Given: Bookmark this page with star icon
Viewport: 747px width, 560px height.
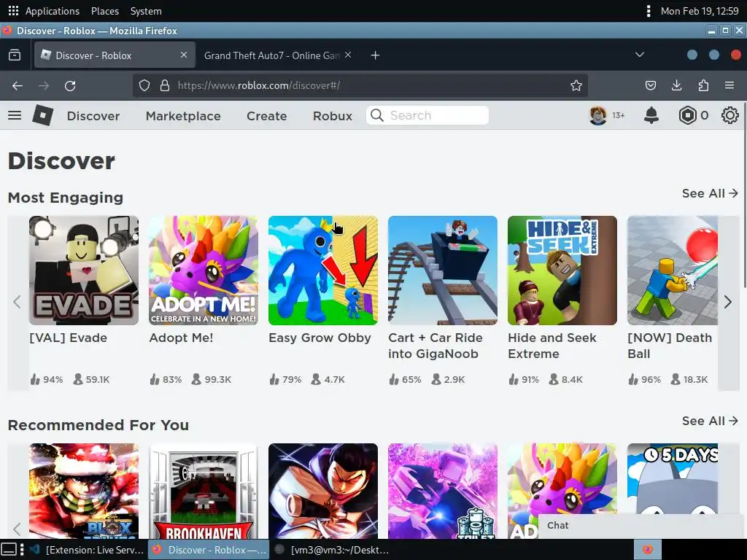Looking at the screenshot, I should pos(576,86).
